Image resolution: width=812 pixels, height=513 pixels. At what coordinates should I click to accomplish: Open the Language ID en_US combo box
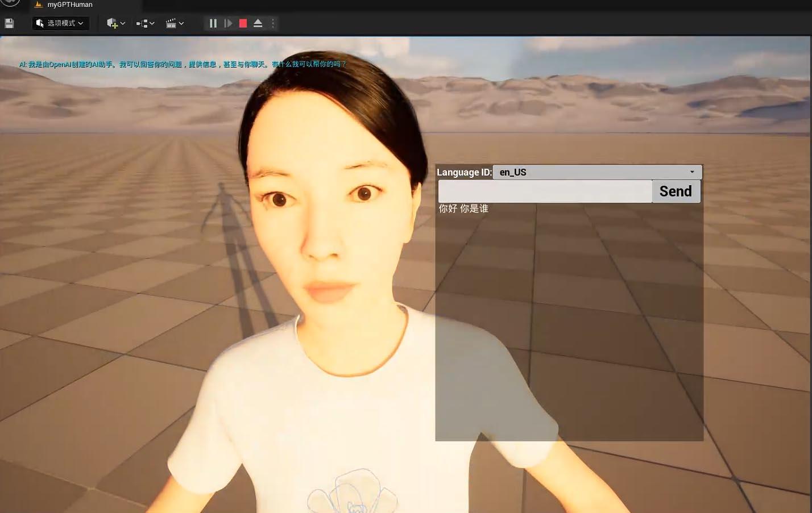coord(597,172)
